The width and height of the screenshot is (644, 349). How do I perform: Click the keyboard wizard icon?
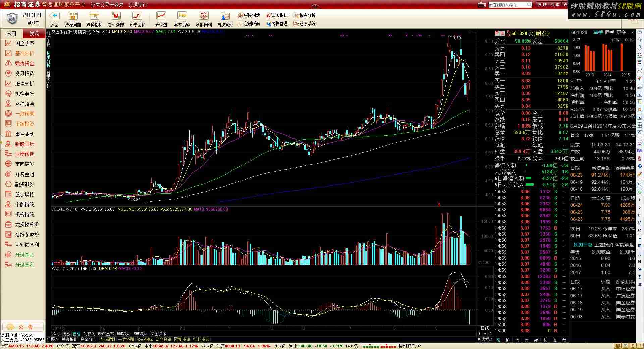click(481, 5)
